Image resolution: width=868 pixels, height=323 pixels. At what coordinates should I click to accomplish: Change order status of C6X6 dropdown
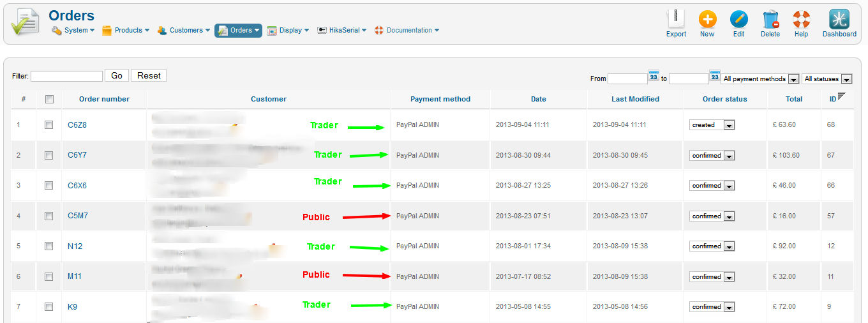(712, 186)
